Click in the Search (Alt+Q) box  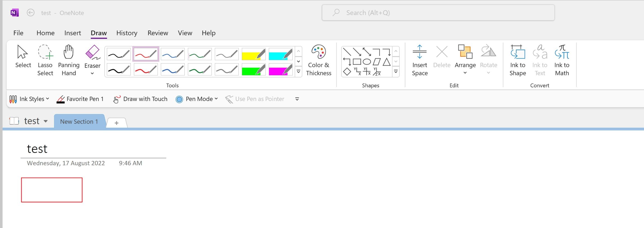pyautogui.click(x=438, y=13)
